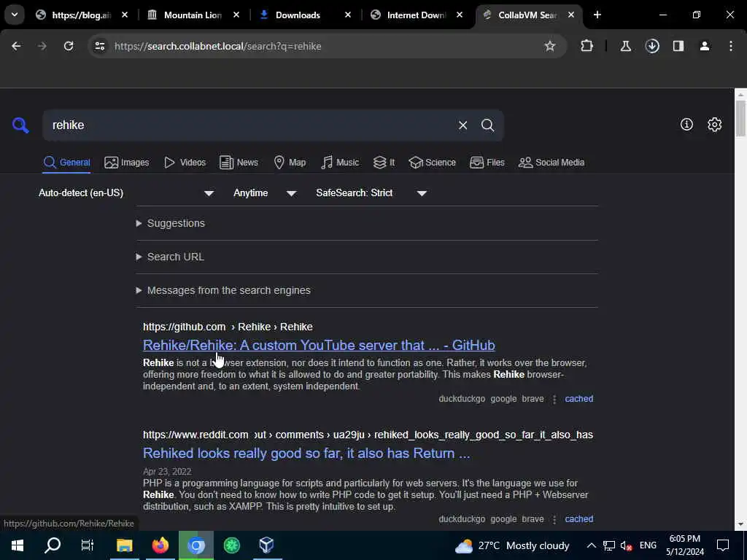The height and width of the screenshot is (560, 747).
Task: Open the Extensions puzzle icon
Action: (587, 46)
